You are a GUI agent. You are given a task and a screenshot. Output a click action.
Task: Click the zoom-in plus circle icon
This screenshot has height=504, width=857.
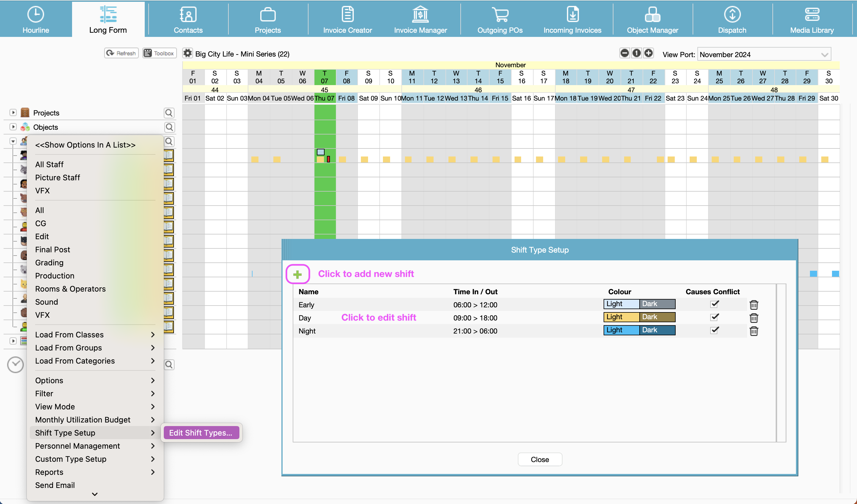[x=648, y=53]
